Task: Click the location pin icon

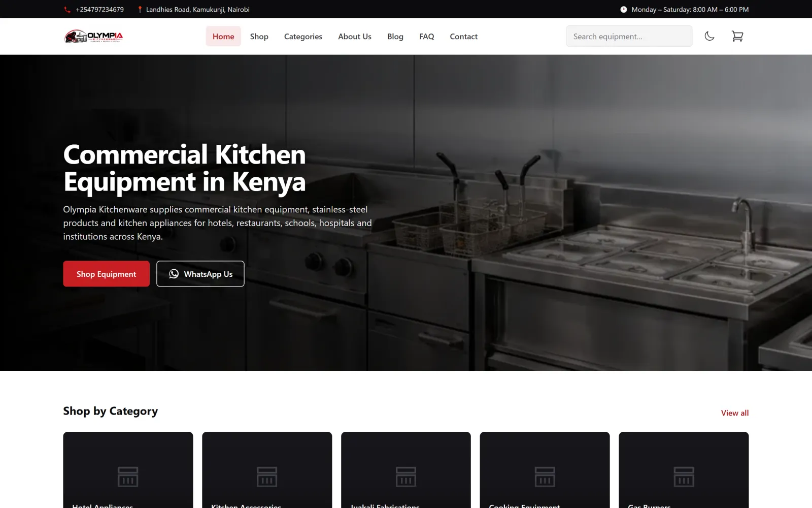Action: [x=140, y=10]
